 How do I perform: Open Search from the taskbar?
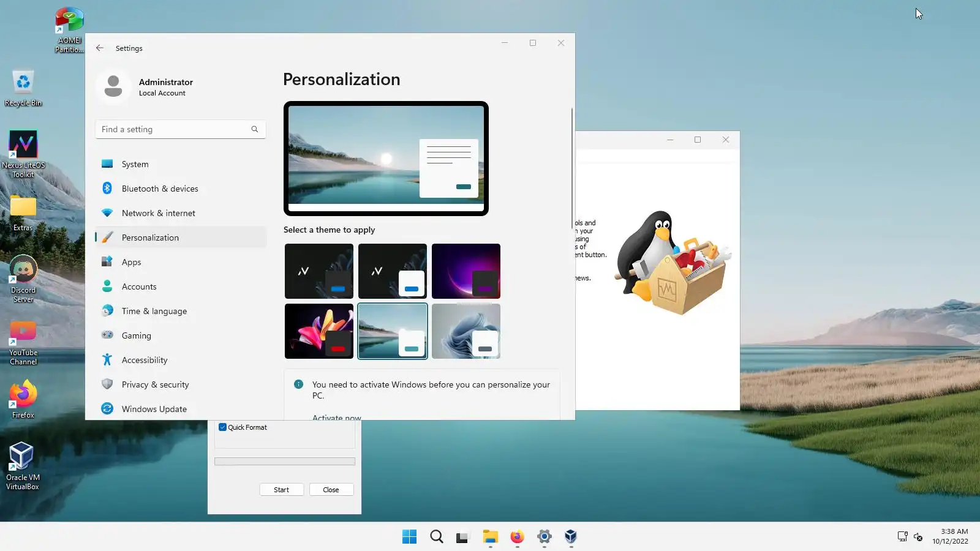click(x=436, y=537)
